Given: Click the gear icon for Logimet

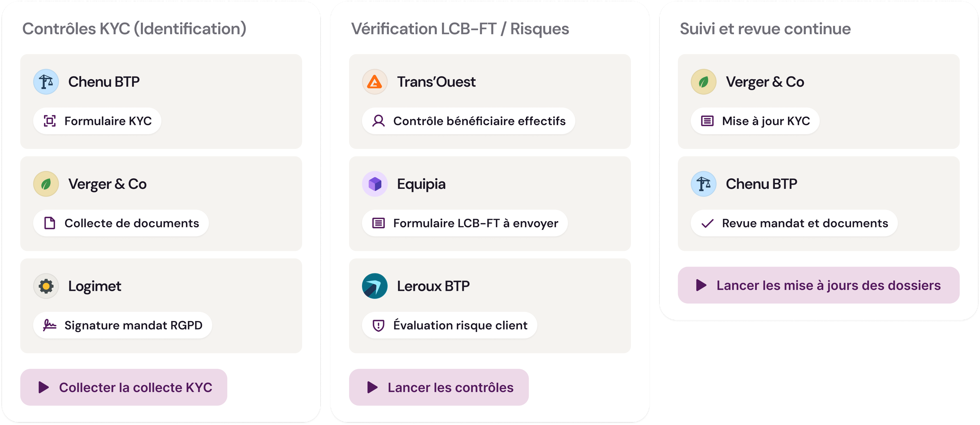Looking at the screenshot, I should [46, 286].
